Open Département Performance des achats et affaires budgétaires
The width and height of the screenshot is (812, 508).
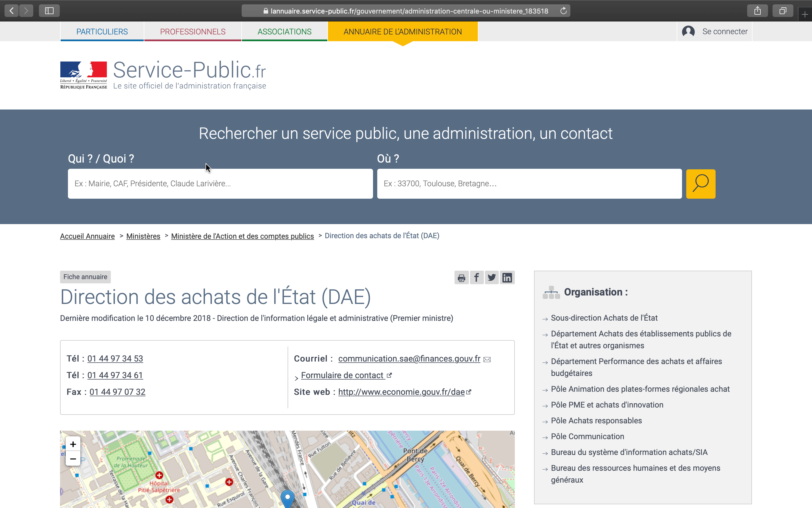coord(636,367)
